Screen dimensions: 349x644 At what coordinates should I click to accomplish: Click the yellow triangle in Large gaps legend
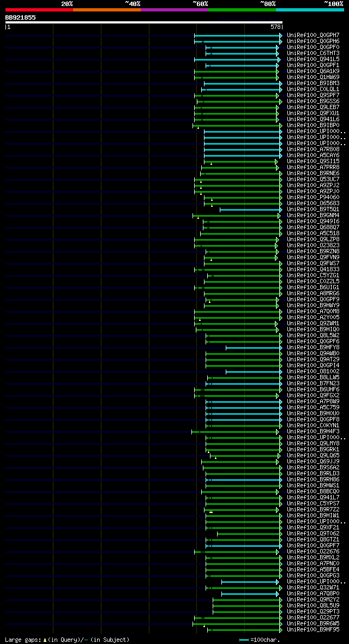click(x=45, y=640)
